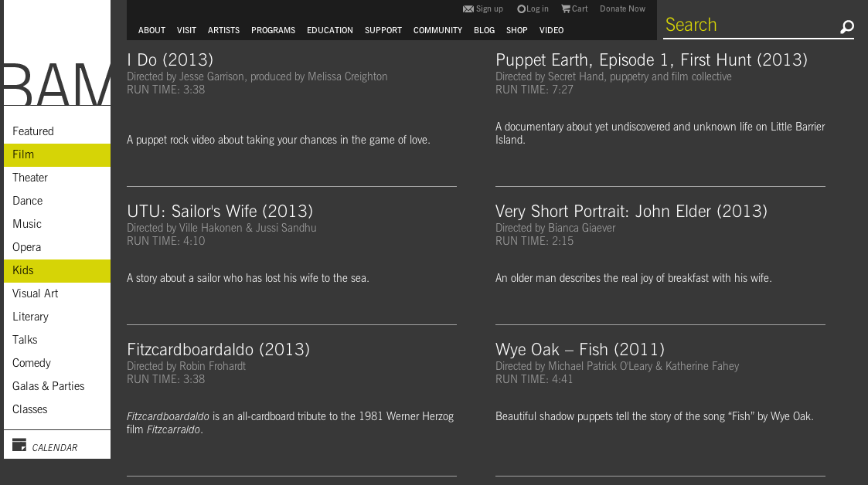
Task: Open the Programs menu
Action: click(273, 31)
